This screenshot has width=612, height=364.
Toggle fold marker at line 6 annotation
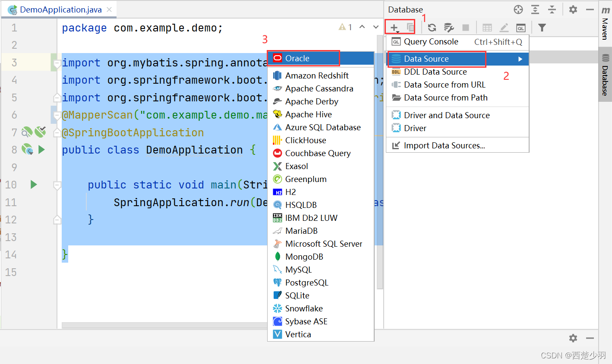point(57,115)
